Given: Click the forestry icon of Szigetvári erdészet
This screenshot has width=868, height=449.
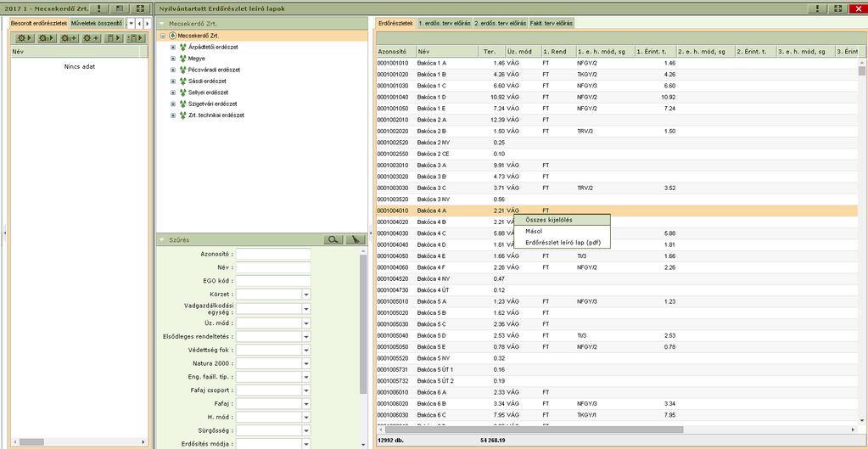Looking at the screenshot, I should (x=182, y=104).
